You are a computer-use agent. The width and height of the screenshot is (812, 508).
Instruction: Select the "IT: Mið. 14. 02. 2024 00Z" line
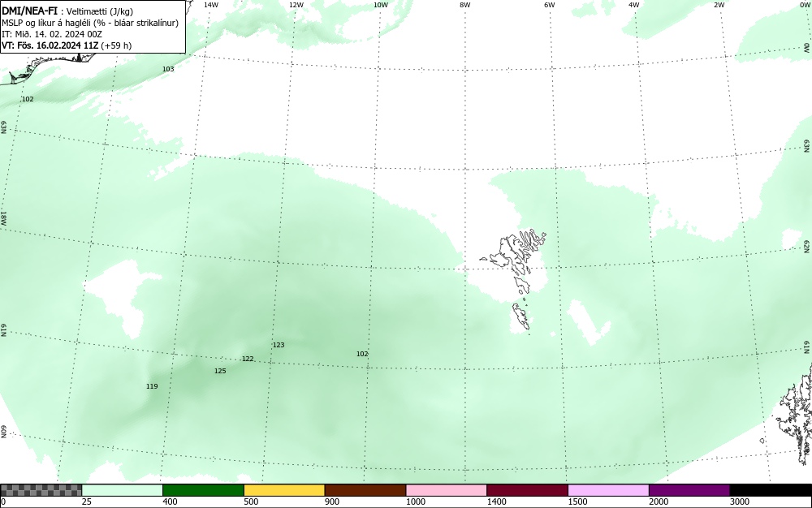click(x=52, y=34)
